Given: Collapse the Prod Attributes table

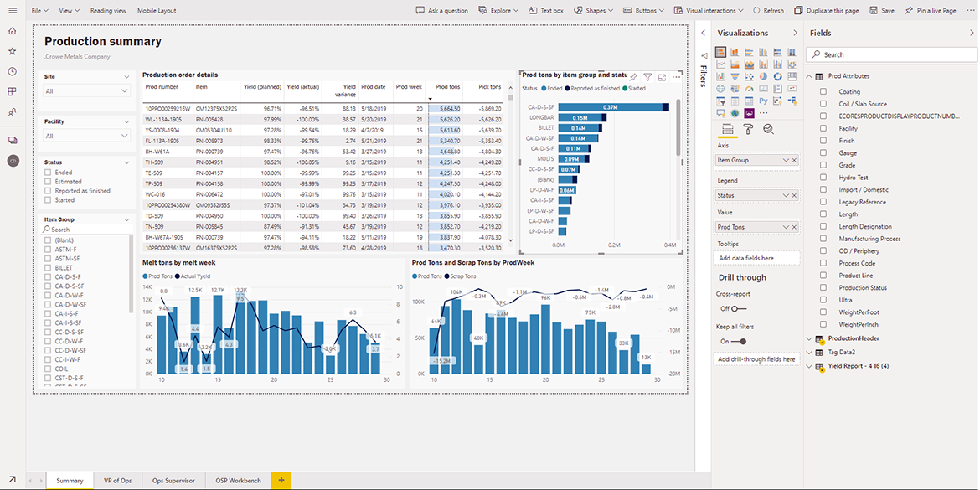Looking at the screenshot, I should pos(810,76).
